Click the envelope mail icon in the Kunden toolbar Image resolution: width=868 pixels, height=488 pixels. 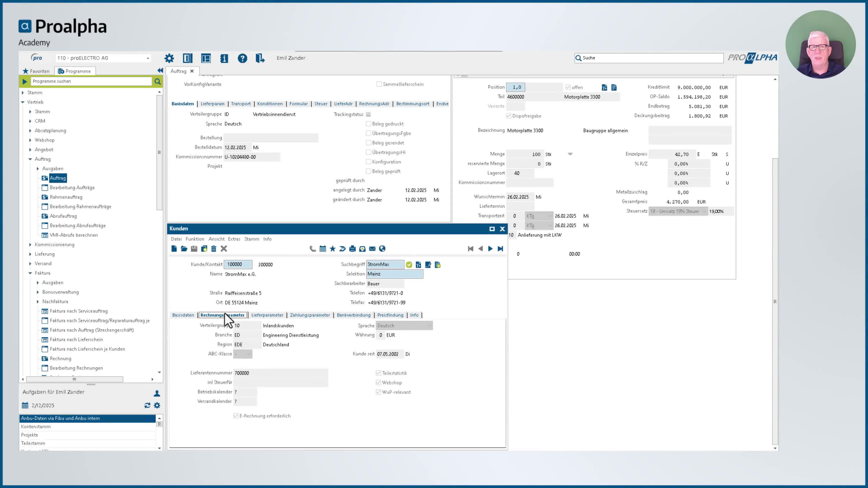(372, 249)
